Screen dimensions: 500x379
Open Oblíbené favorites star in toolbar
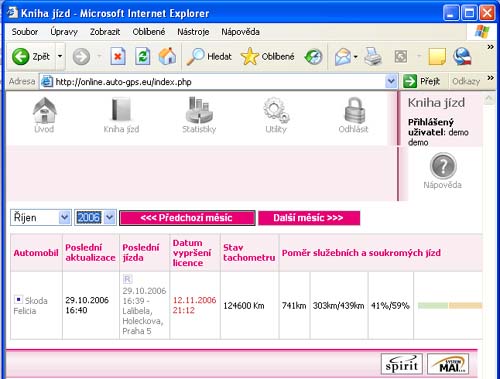[268, 56]
